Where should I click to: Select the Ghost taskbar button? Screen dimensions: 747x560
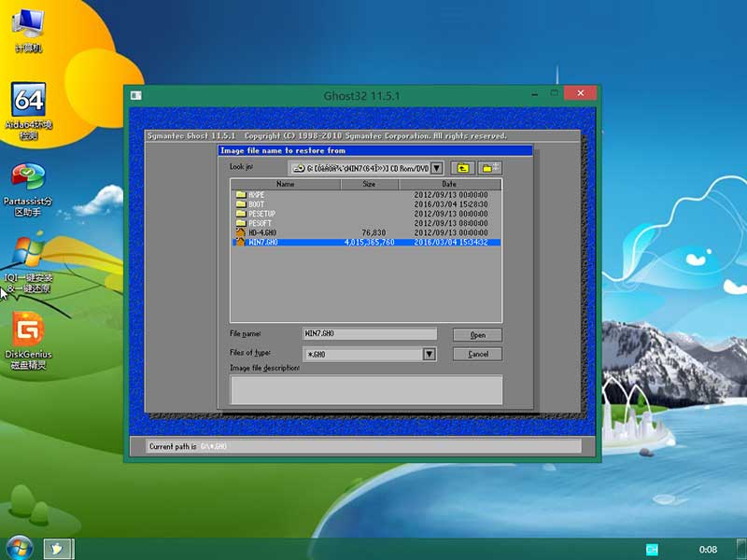(x=59, y=549)
